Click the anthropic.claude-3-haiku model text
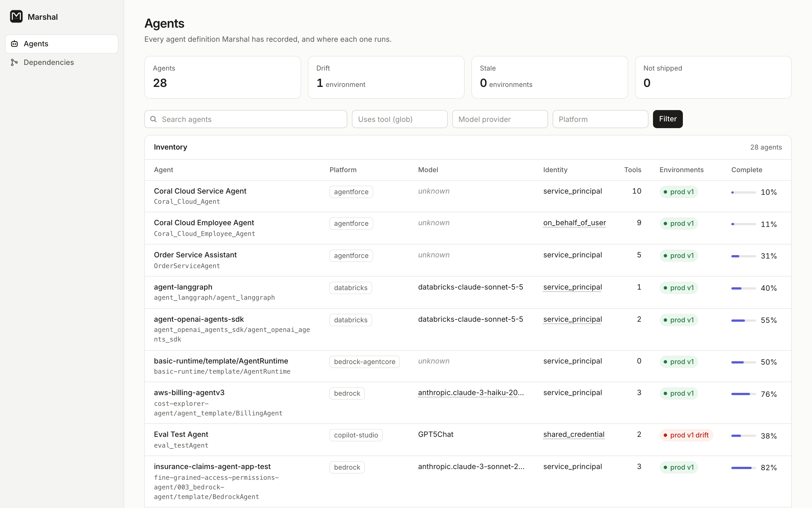The width and height of the screenshot is (812, 508). click(x=471, y=393)
